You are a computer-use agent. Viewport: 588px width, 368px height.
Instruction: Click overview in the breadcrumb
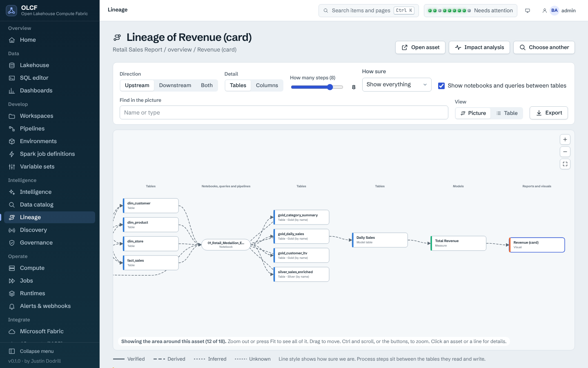180,49
